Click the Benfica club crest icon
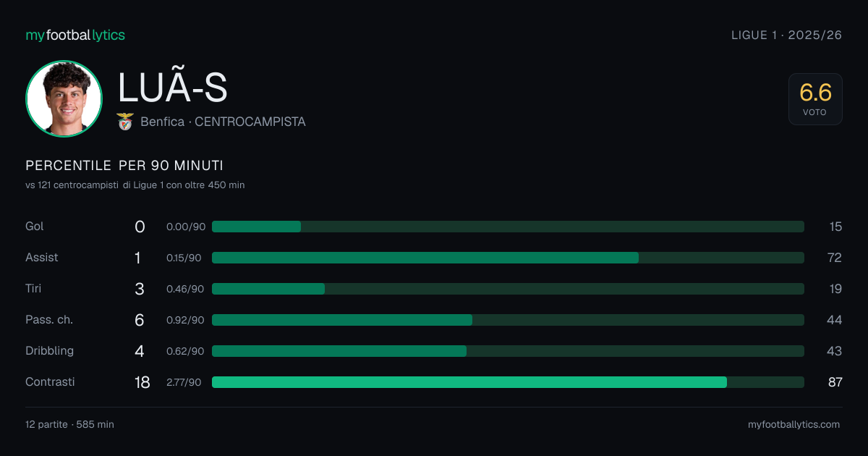The height and width of the screenshot is (456, 868). click(126, 122)
